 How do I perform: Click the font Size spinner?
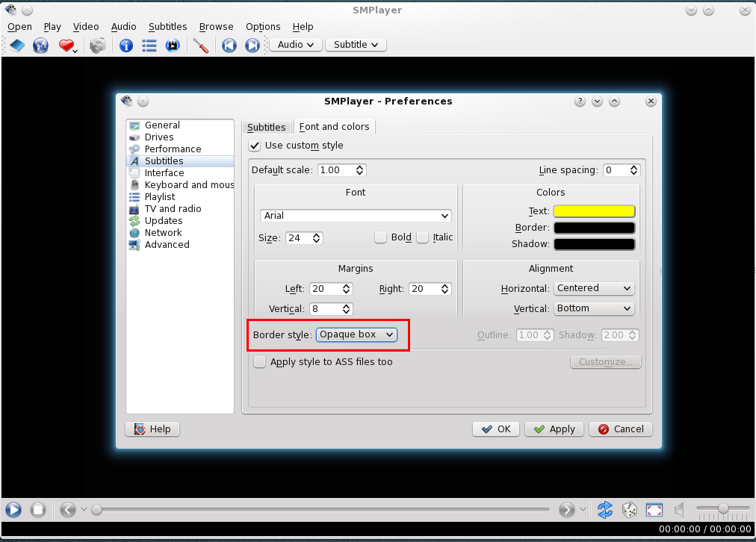pyautogui.click(x=304, y=238)
